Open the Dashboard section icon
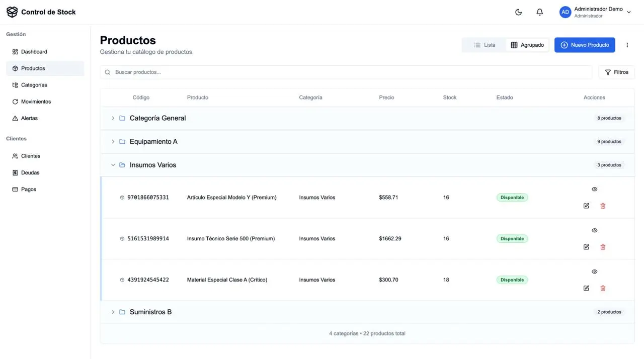This screenshot has height=359, width=644. click(x=15, y=51)
